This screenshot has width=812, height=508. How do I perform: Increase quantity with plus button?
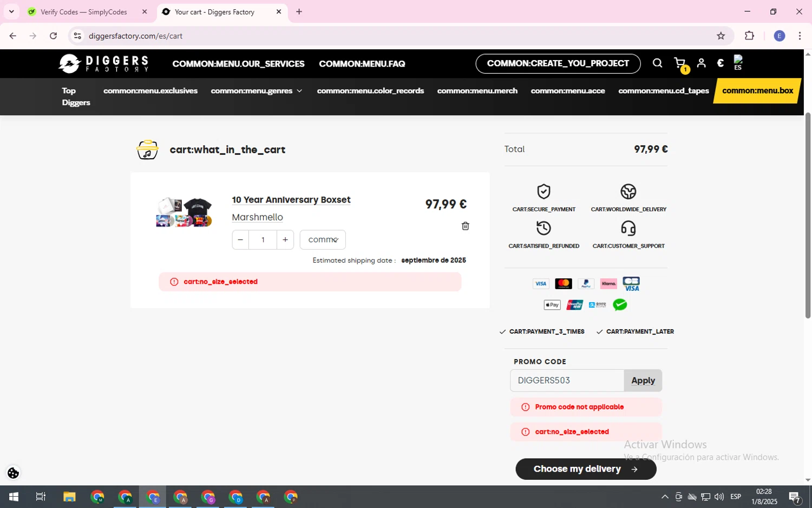(x=285, y=239)
